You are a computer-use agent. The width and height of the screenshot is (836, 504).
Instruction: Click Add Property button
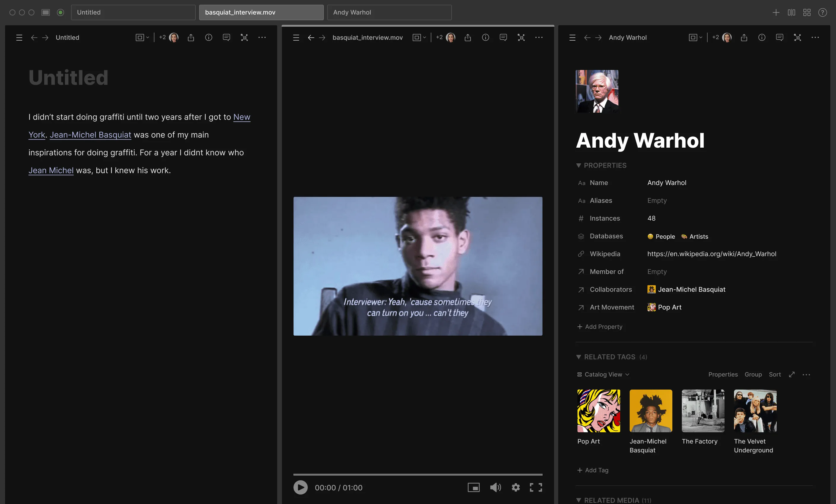[600, 326]
